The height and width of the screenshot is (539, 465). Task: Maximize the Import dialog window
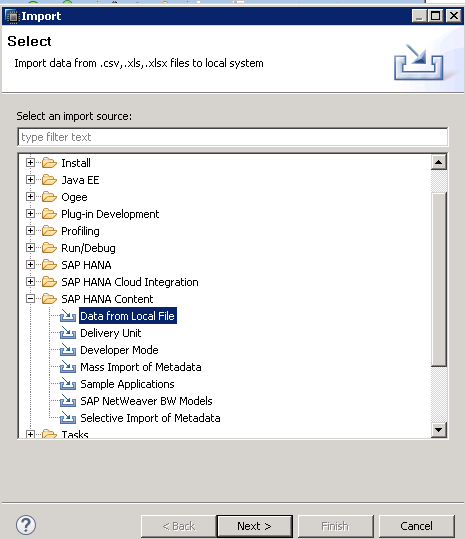[x=436, y=16]
